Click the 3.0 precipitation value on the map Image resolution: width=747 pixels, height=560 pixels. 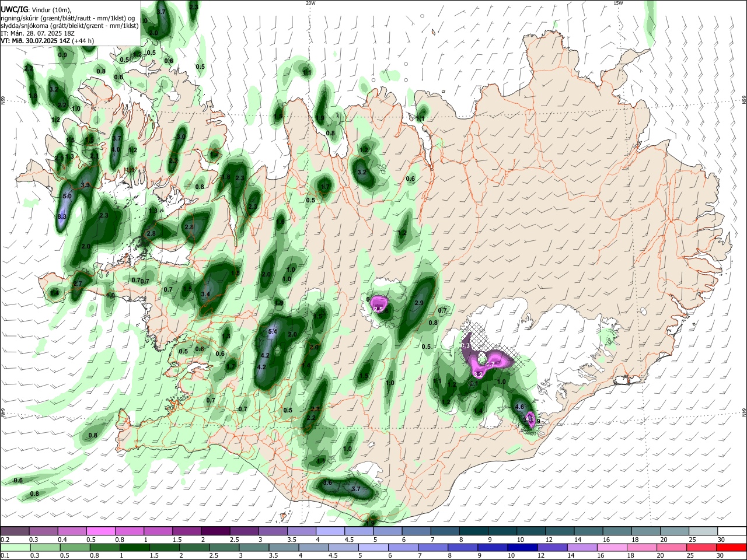(x=181, y=136)
